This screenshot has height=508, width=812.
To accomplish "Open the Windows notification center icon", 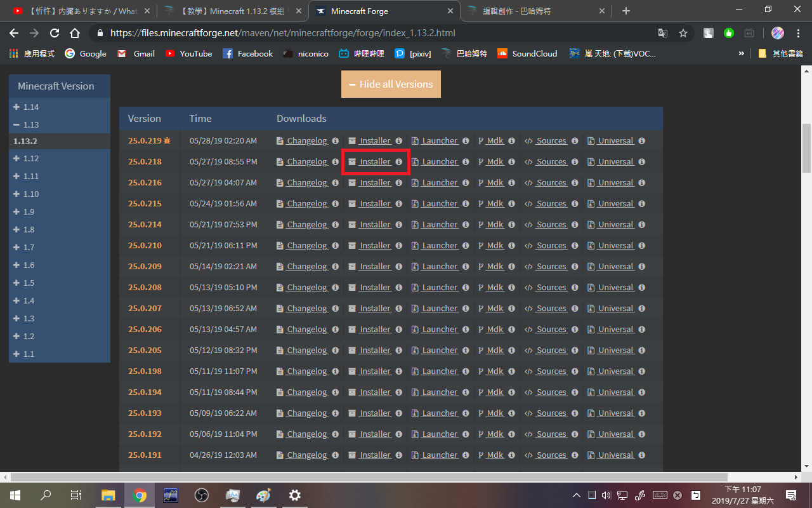I will pos(792,495).
